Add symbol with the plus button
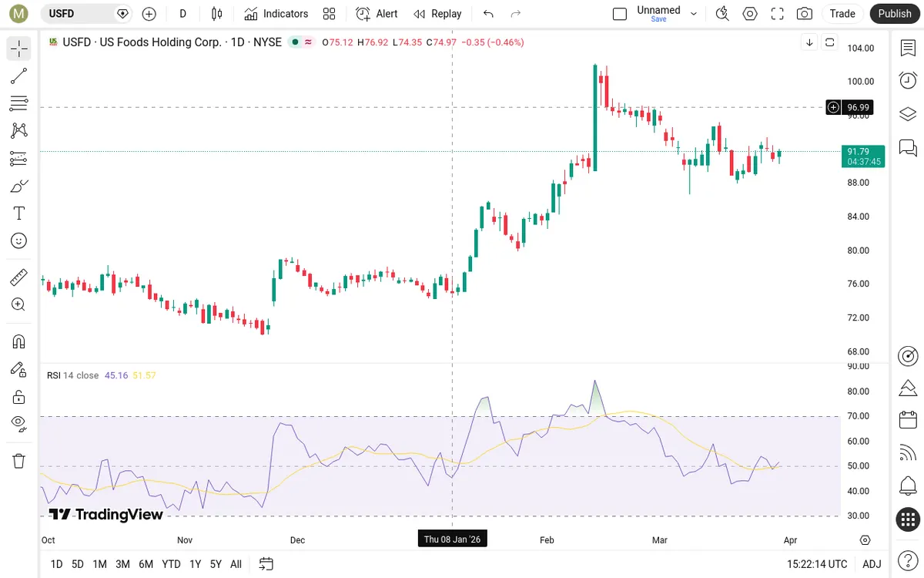 tap(149, 13)
